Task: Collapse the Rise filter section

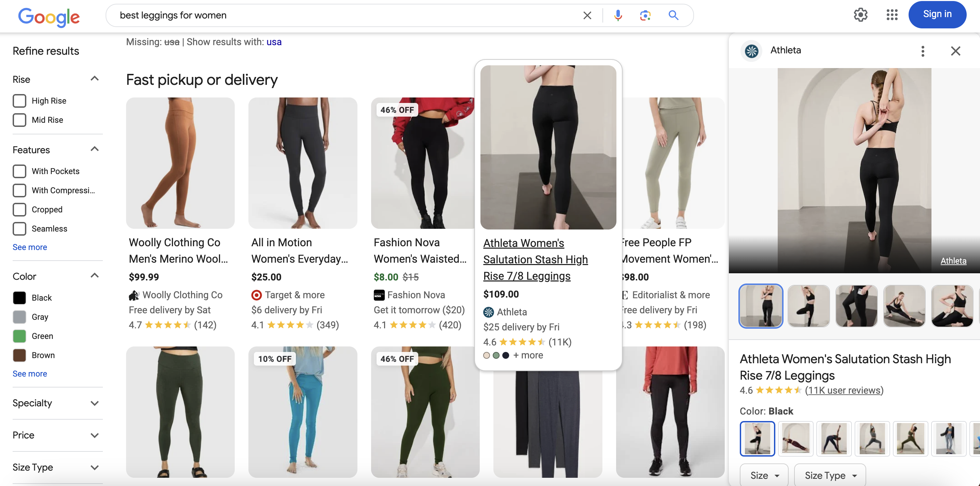Action: [x=95, y=79]
